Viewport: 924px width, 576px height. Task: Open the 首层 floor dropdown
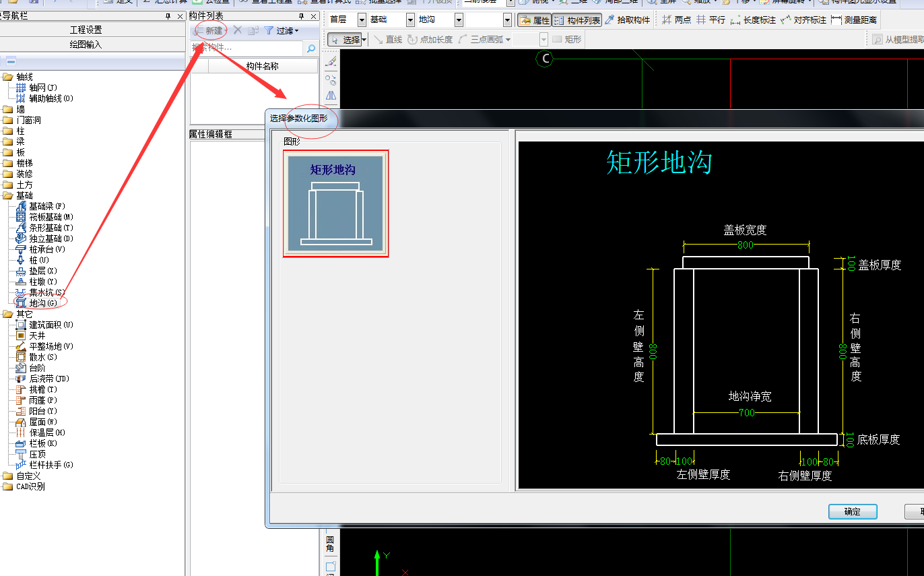[x=362, y=20]
